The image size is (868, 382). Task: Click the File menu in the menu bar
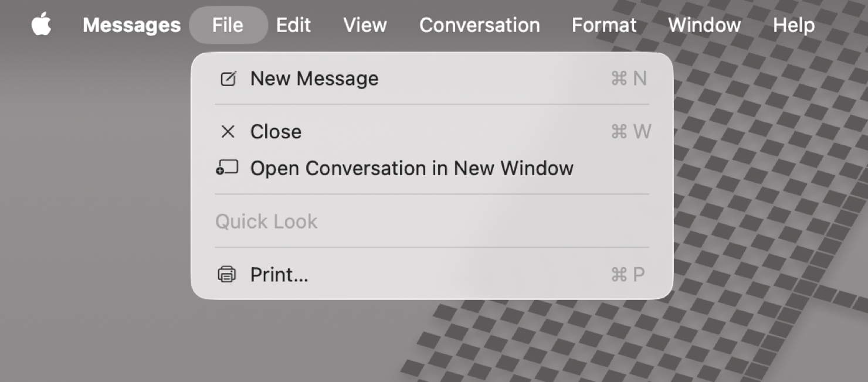(x=228, y=25)
